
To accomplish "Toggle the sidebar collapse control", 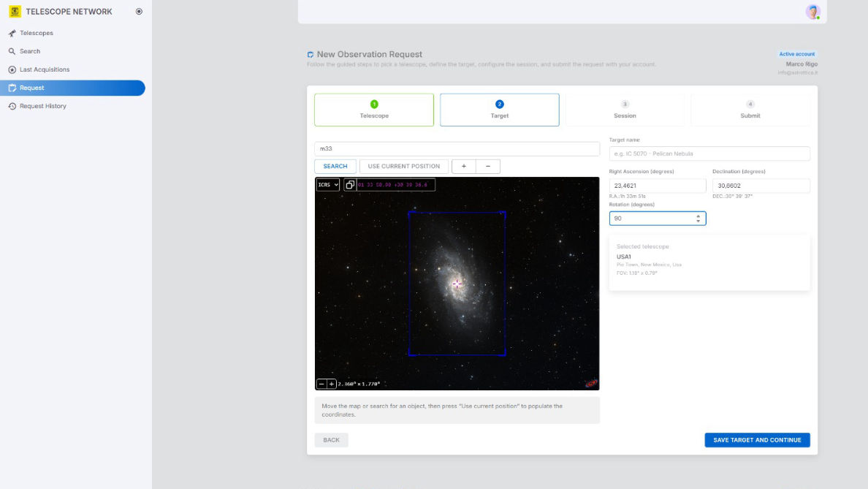I will pos(139,11).
